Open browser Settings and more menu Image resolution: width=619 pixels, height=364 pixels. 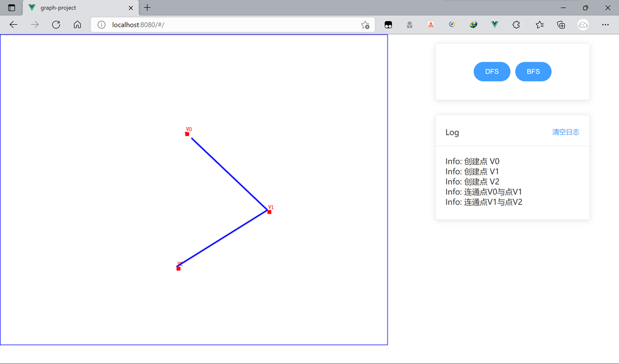(x=605, y=25)
